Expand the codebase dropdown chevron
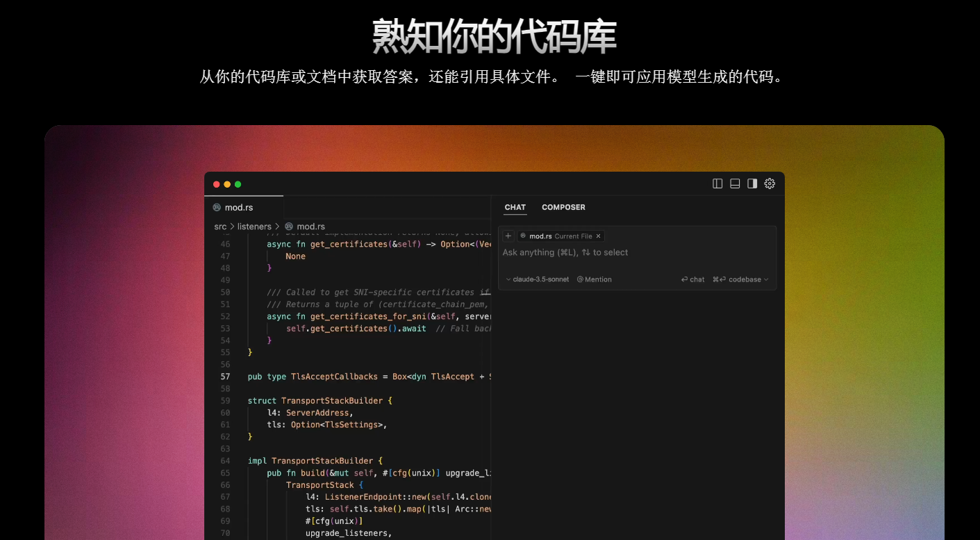 tap(766, 279)
